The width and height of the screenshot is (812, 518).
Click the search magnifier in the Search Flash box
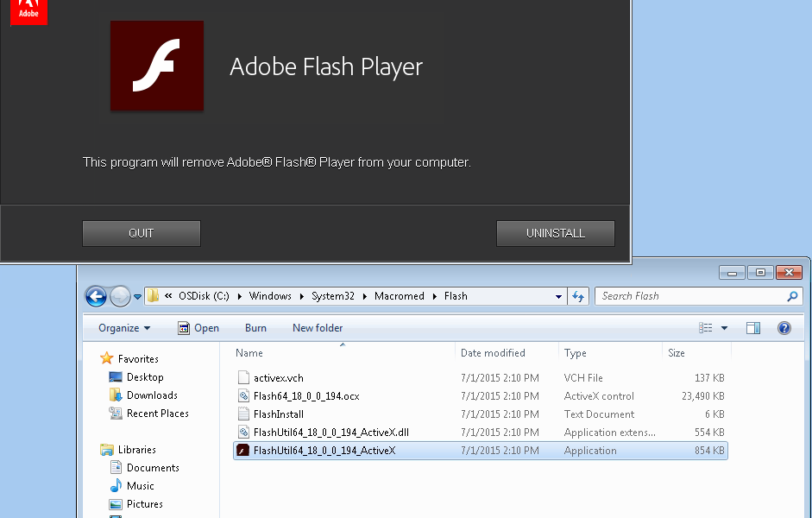point(793,296)
